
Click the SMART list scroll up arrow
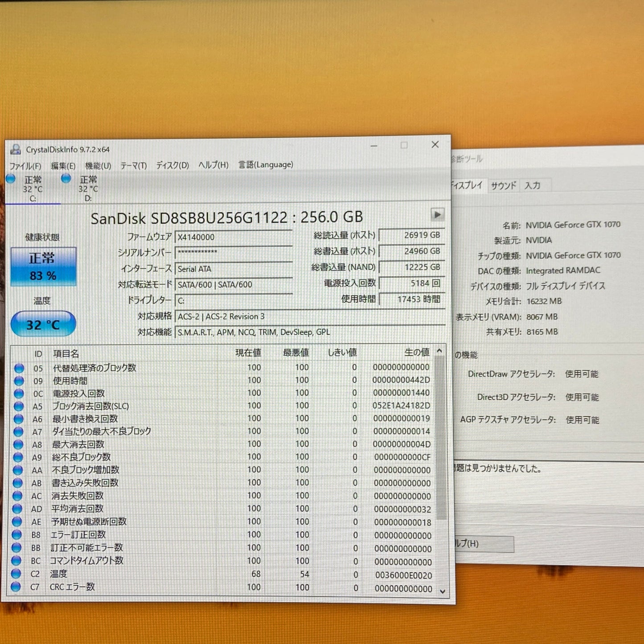tap(440, 351)
